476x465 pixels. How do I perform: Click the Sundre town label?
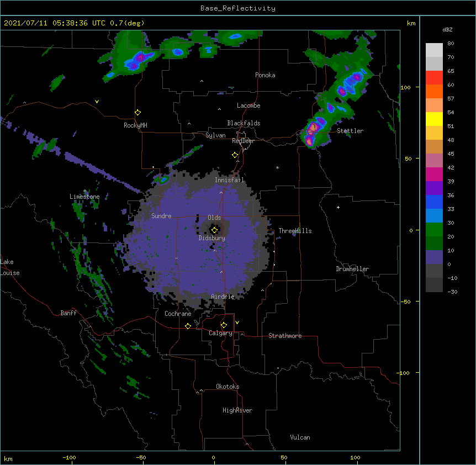pos(161,216)
